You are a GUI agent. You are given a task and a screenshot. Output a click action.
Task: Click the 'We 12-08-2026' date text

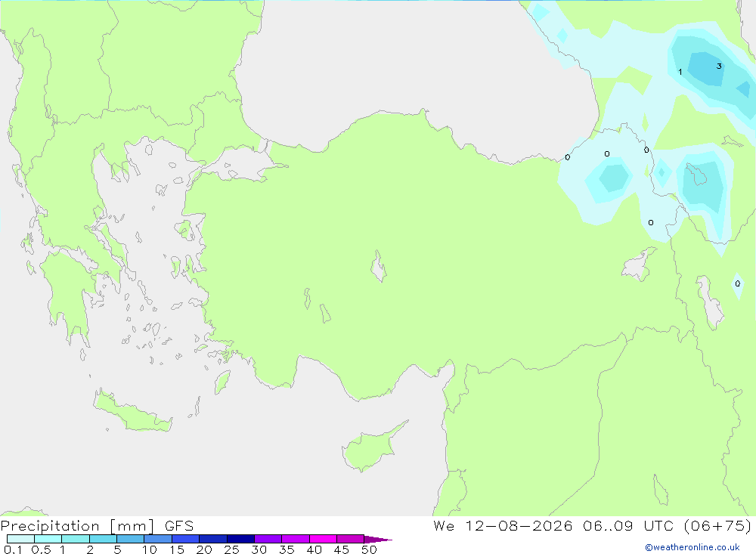pos(503,526)
